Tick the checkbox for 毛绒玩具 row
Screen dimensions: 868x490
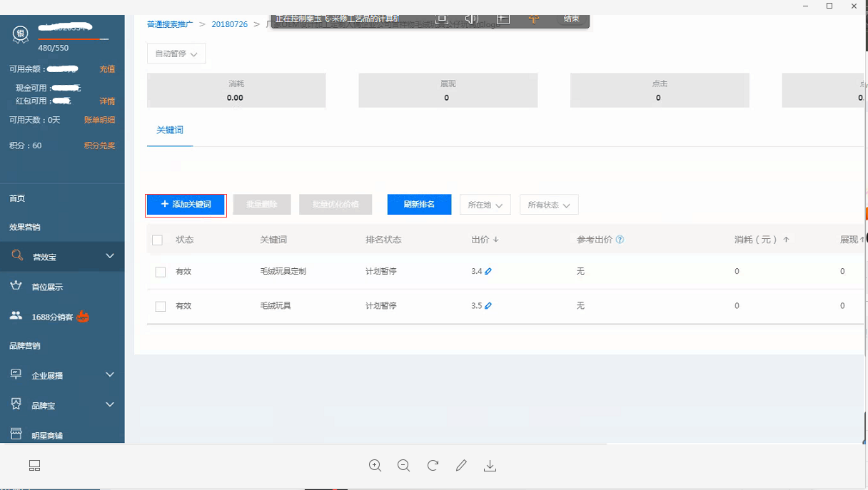point(161,306)
